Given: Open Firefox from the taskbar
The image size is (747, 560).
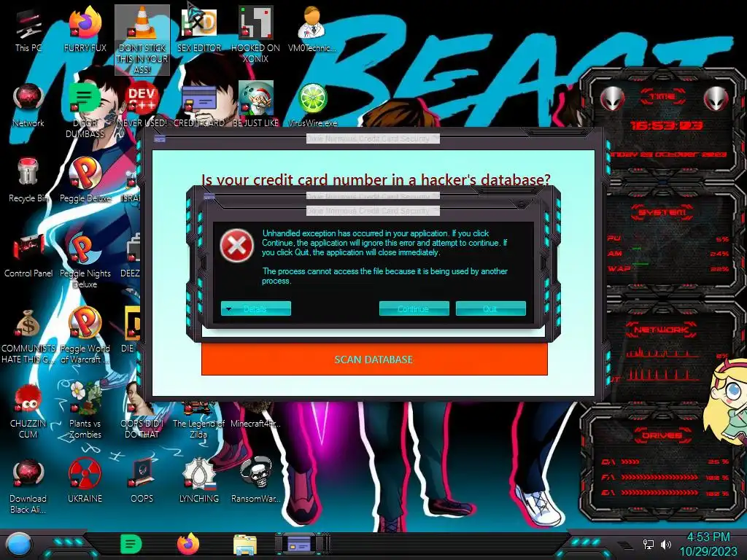Looking at the screenshot, I should 188,544.
